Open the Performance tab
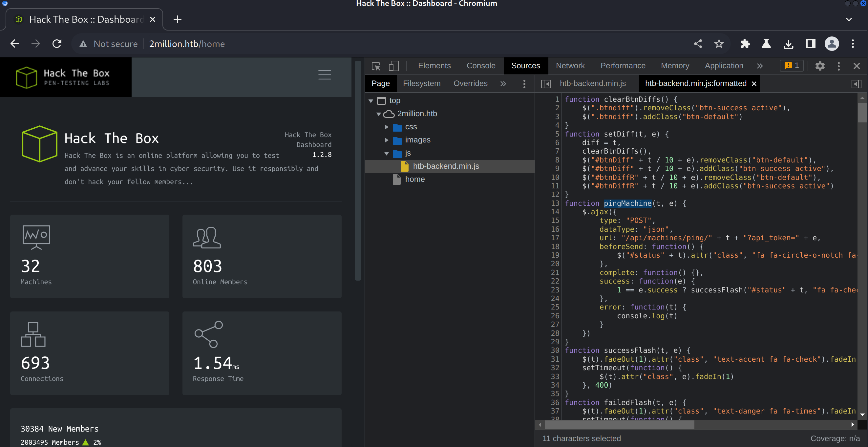868x447 pixels. tap(623, 66)
